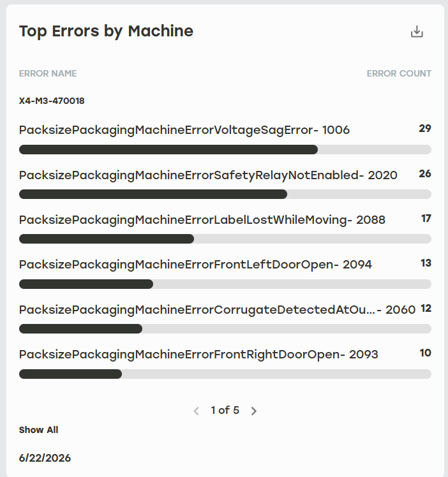Click the SafetyRelayNotEnabled progress bar

tap(225, 194)
